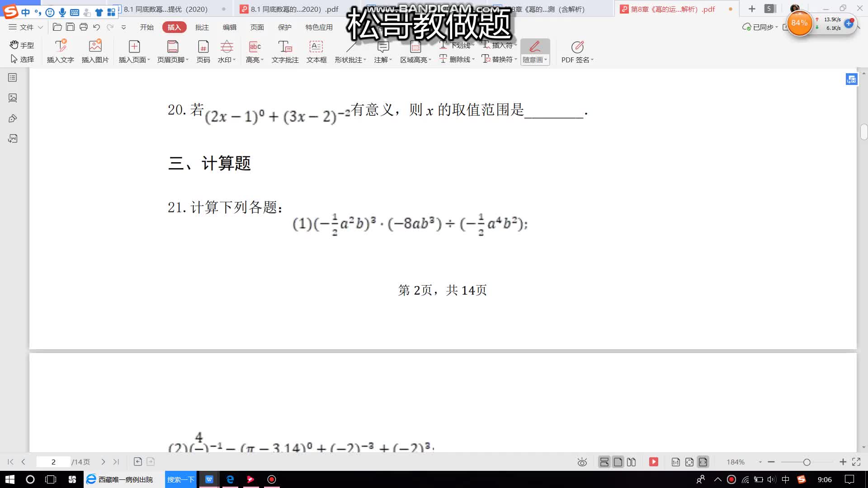Open the Synced (已同步) cloud dropdown
The image size is (868, 488).
point(777,27)
